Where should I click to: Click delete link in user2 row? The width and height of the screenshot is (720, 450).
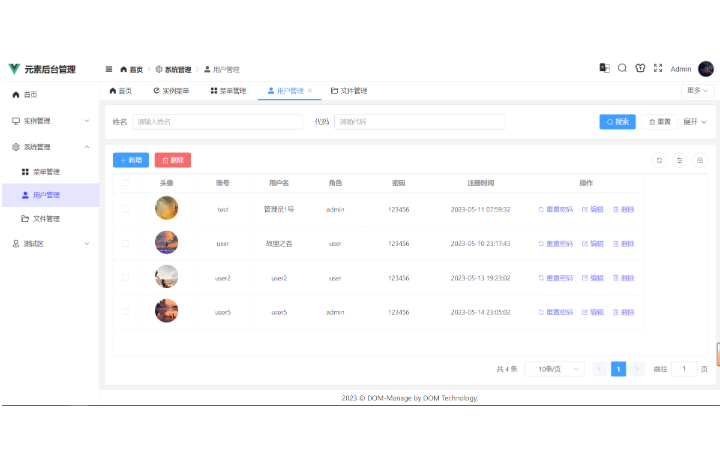pos(624,278)
